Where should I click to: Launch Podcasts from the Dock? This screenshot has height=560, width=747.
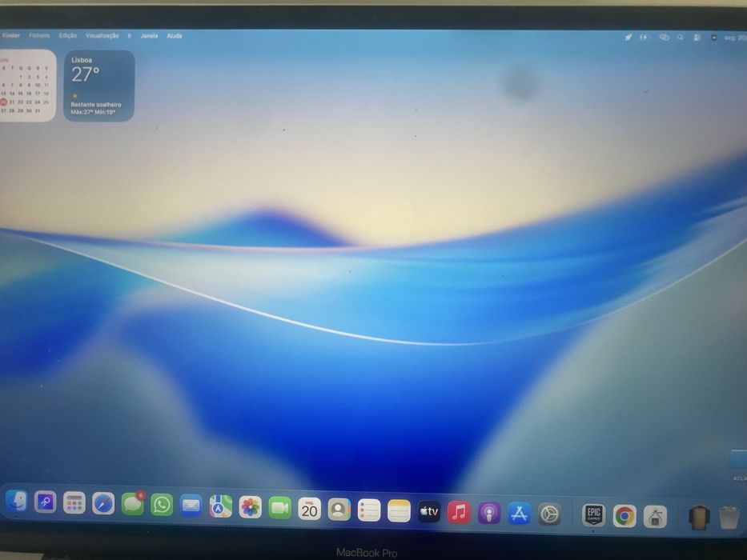(x=489, y=513)
